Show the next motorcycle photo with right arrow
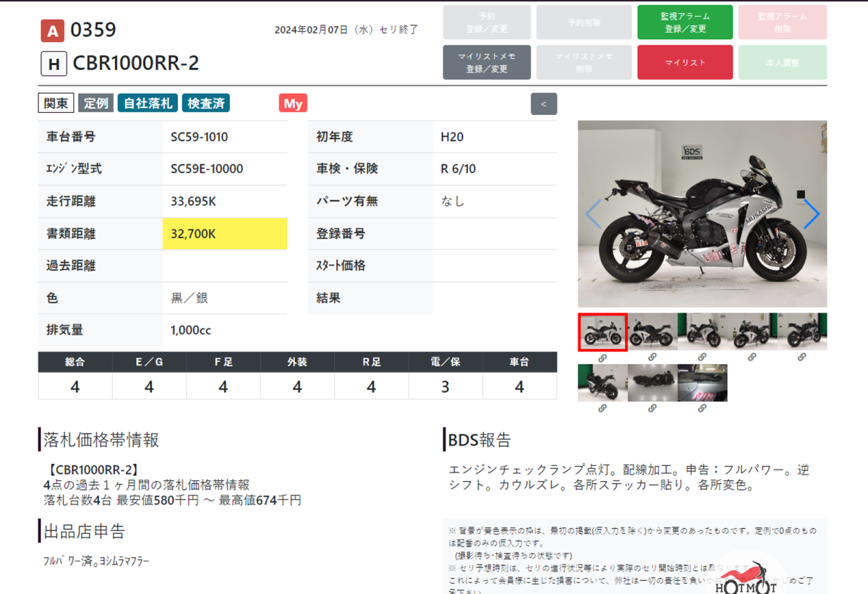The height and width of the screenshot is (594, 868). tap(812, 213)
